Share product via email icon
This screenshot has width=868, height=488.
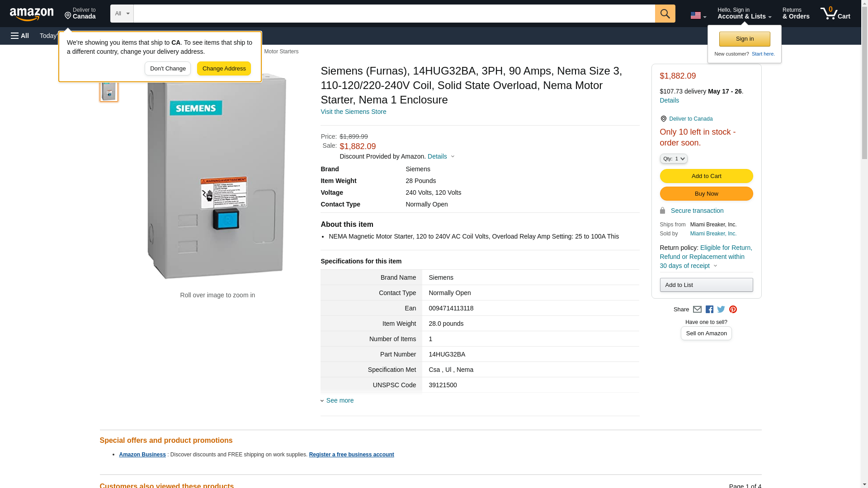697,310
